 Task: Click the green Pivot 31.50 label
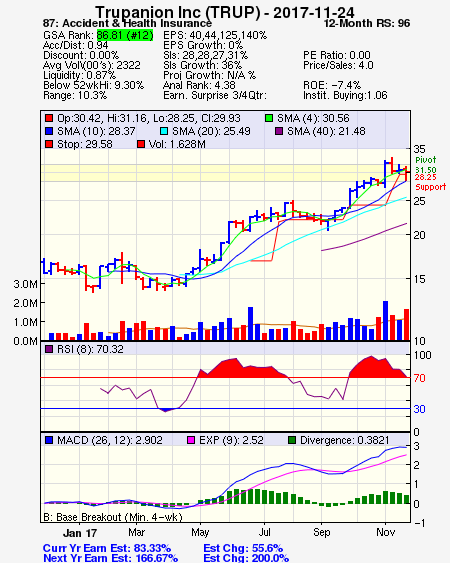[426, 164]
